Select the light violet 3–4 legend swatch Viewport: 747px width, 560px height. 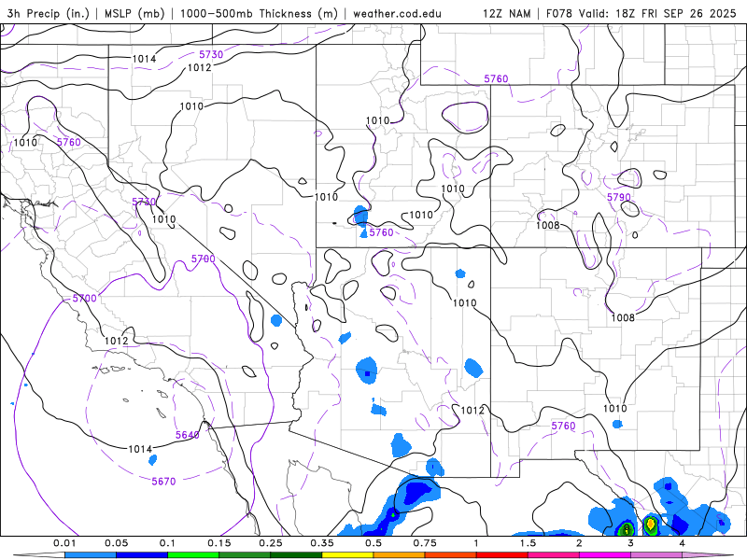[656, 555]
